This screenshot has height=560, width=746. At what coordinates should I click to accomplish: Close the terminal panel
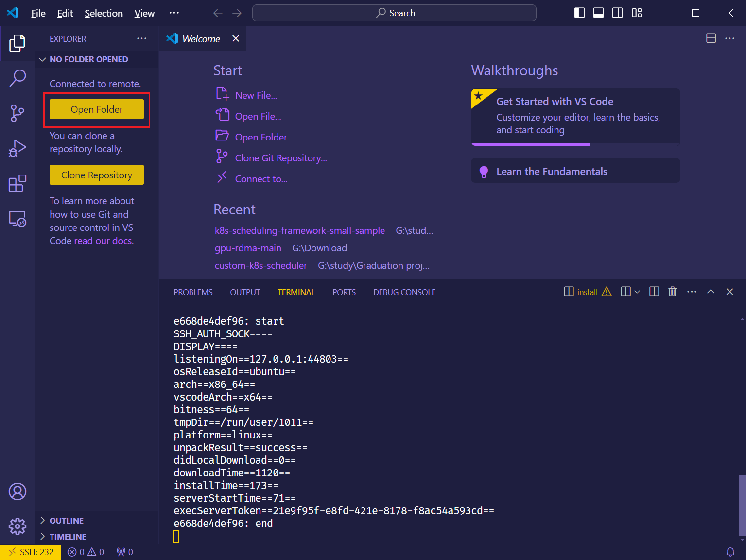pyautogui.click(x=729, y=292)
